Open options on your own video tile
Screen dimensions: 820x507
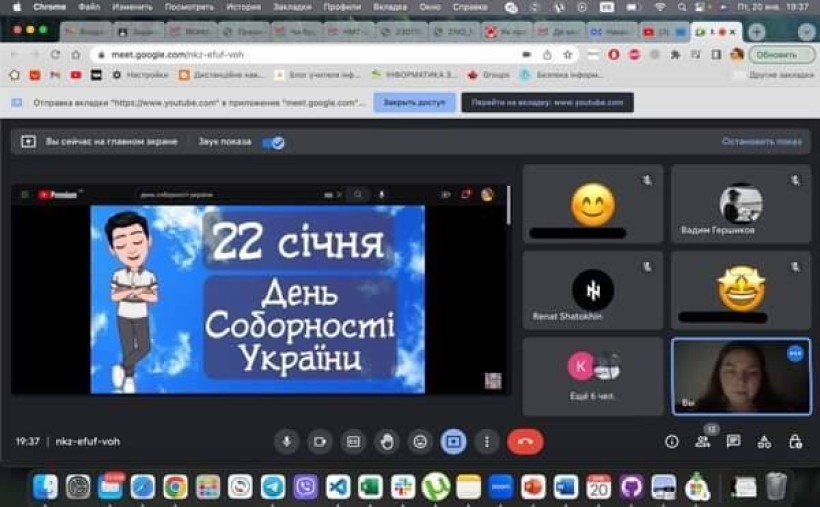click(795, 354)
